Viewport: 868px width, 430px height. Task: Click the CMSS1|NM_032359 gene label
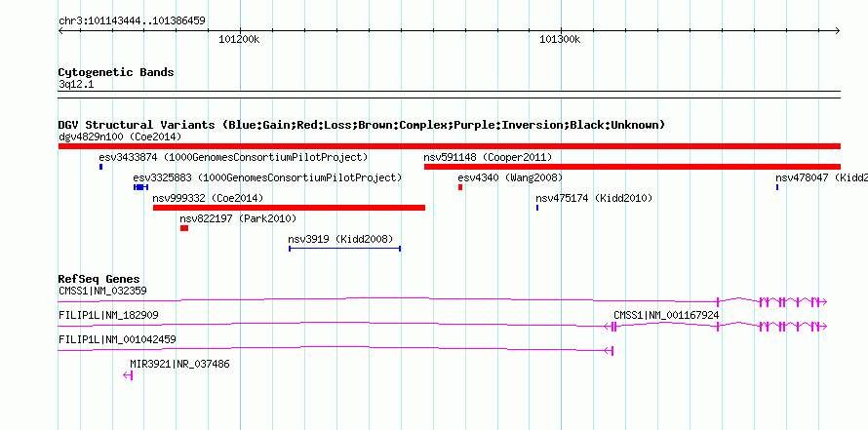102,291
